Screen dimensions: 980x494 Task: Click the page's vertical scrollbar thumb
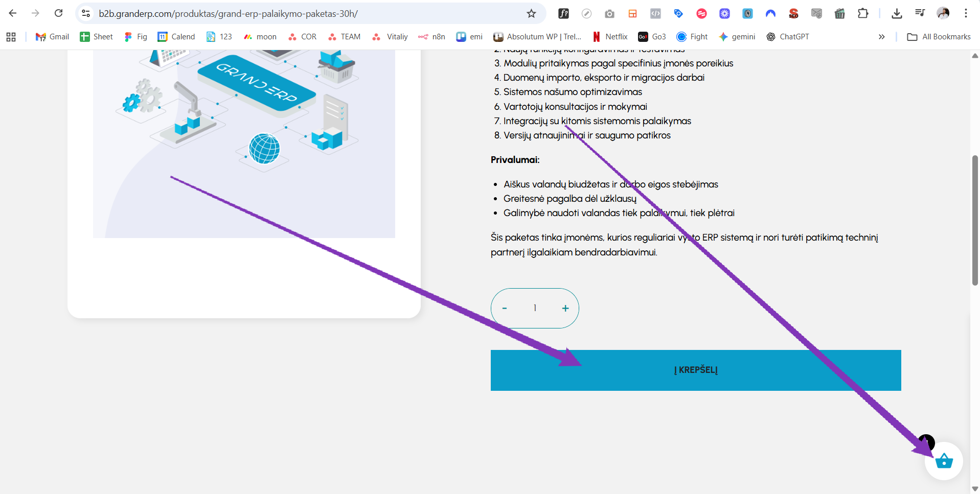975,220
